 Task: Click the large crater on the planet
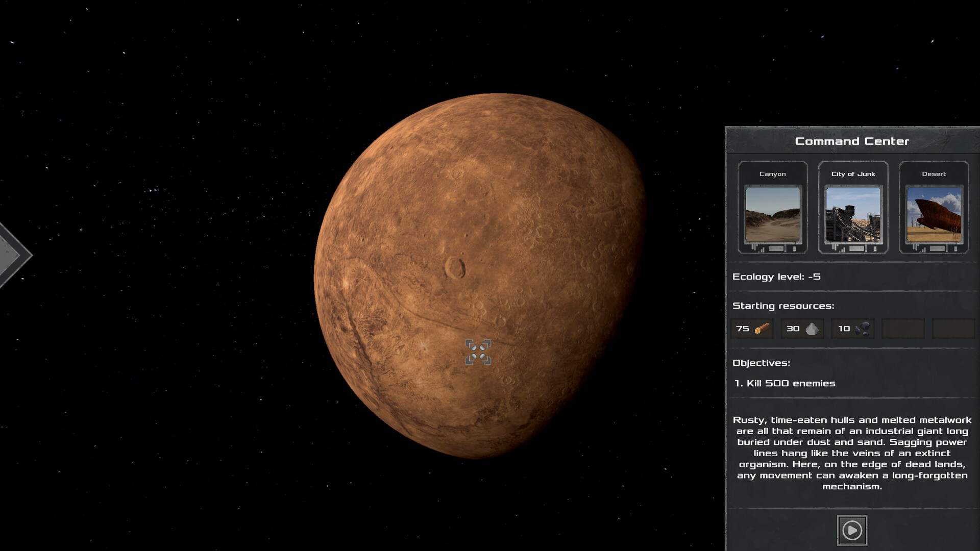pyautogui.click(x=455, y=267)
